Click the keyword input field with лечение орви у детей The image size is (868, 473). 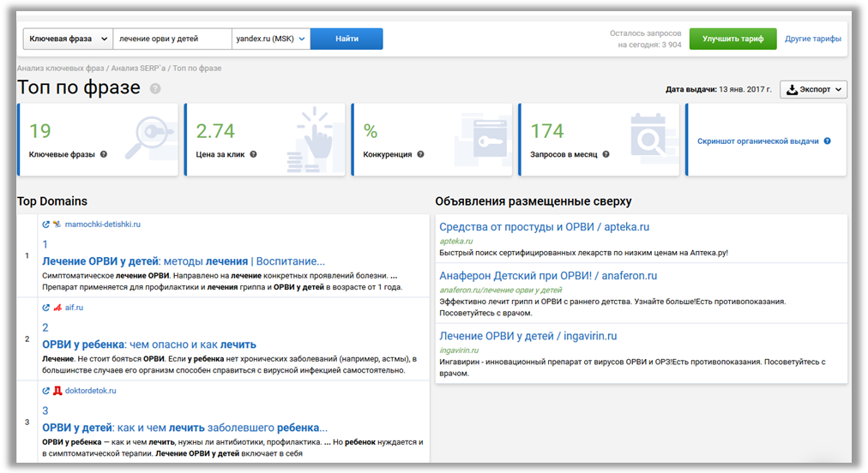click(x=172, y=39)
